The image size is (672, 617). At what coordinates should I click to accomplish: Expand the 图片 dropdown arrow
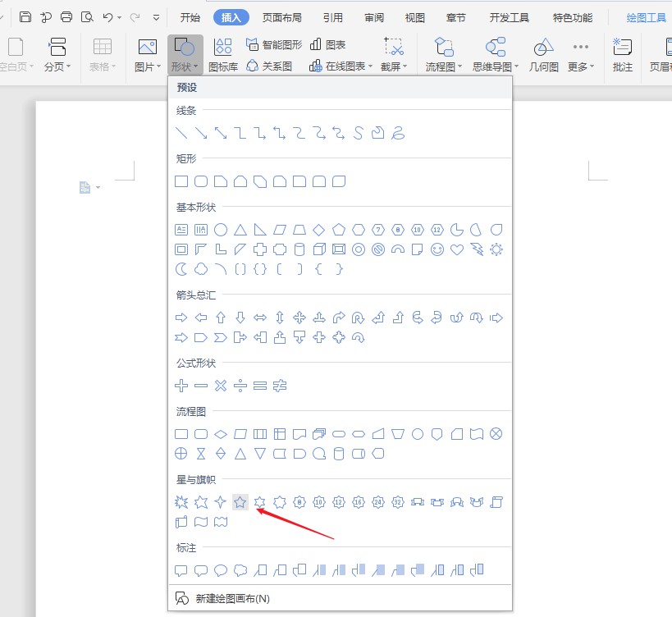coord(158,67)
